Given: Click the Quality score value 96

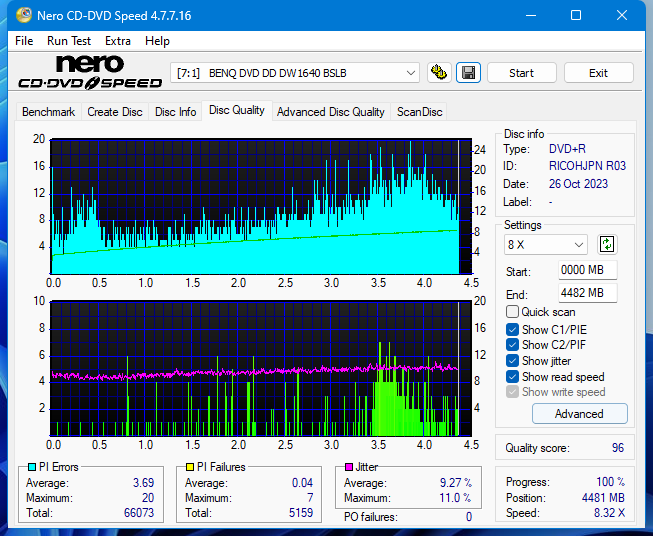Looking at the screenshot, I should point(618,448).
